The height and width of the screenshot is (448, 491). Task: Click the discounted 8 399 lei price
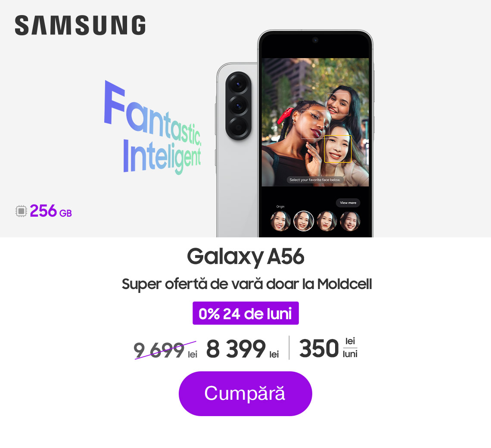[242, 349]
